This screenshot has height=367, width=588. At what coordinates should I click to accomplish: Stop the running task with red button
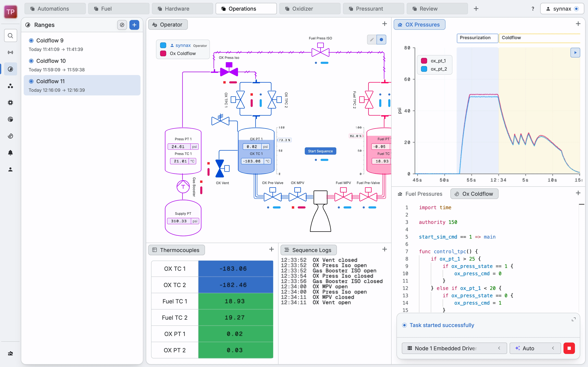pyautogui.click(x=569, y=348)
